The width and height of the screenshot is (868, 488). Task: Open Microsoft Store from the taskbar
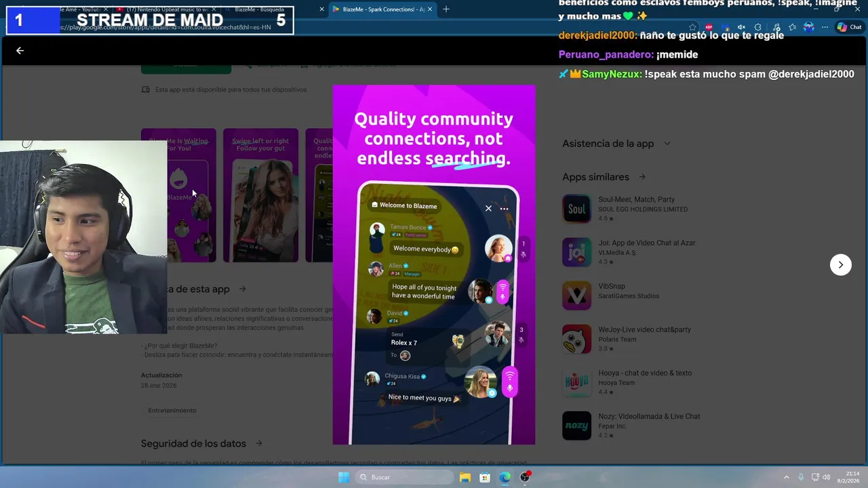click(x=485, y=477)
